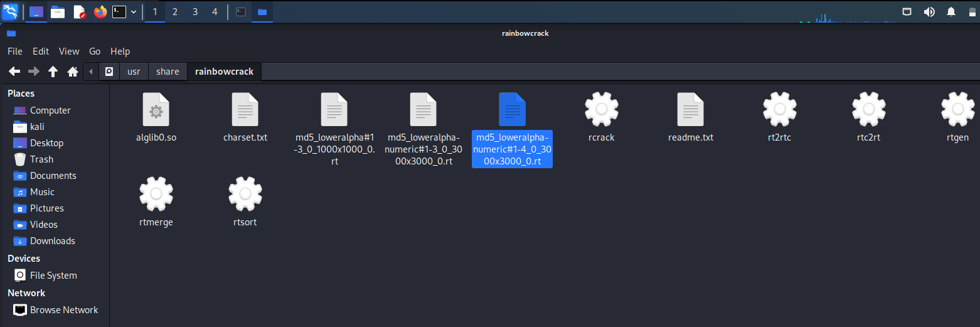Click the window menu folder icon in titlebar
The width and height of the screenshot is (980, 327).
11,33
